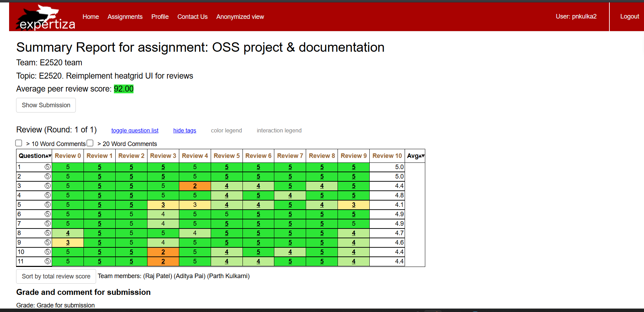Click Sort by total review score button

[56, 276]
